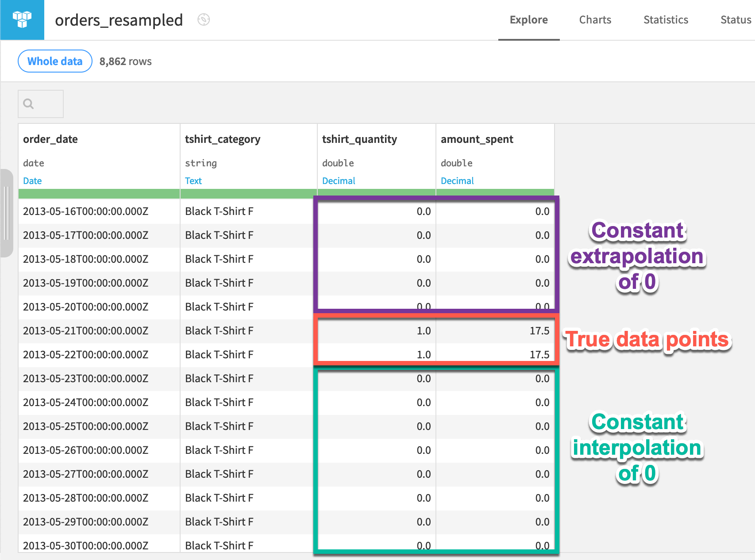Click the clock icon beside the dataset name
755x560 pixels.
point(203,20)
